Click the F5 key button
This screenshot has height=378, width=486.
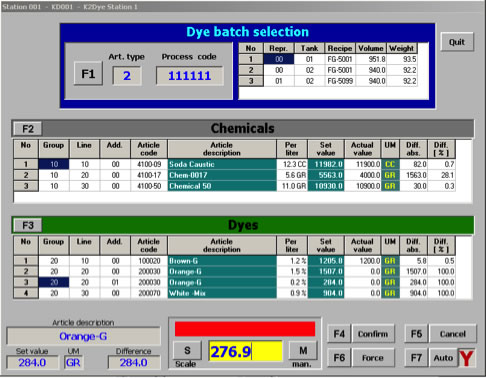pyautogui.click(x=416, y=334)
